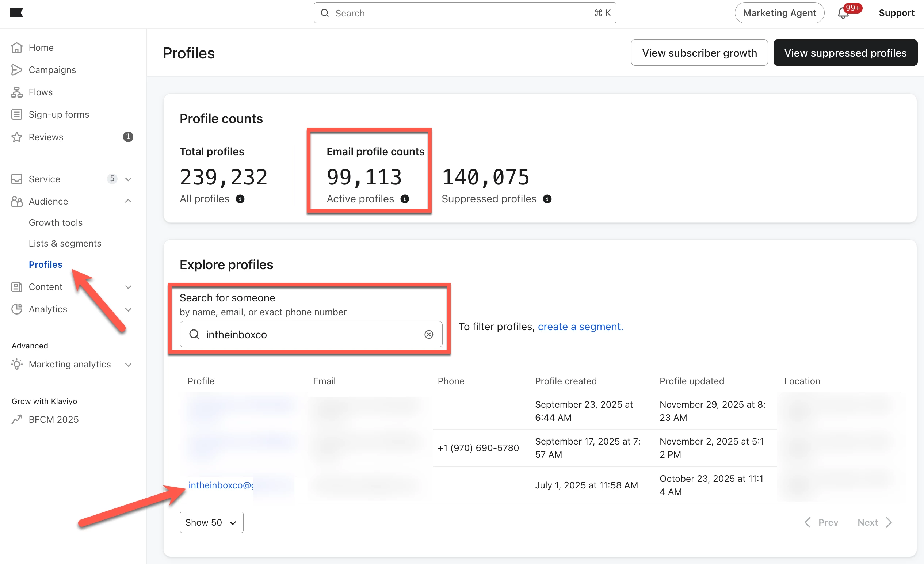Screen dimensions: 924x564
Task: Open Lists & segments submenu item
Action: 65,243
